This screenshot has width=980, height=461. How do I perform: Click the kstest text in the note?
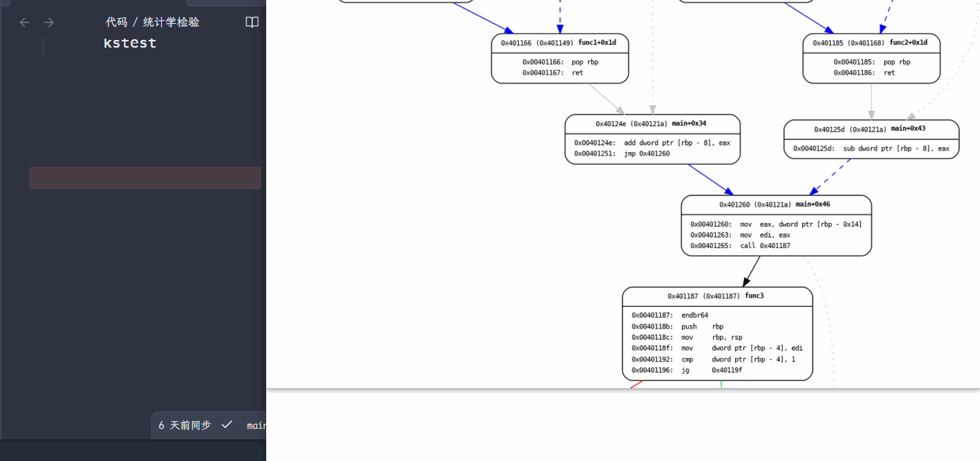coord(130,43)
